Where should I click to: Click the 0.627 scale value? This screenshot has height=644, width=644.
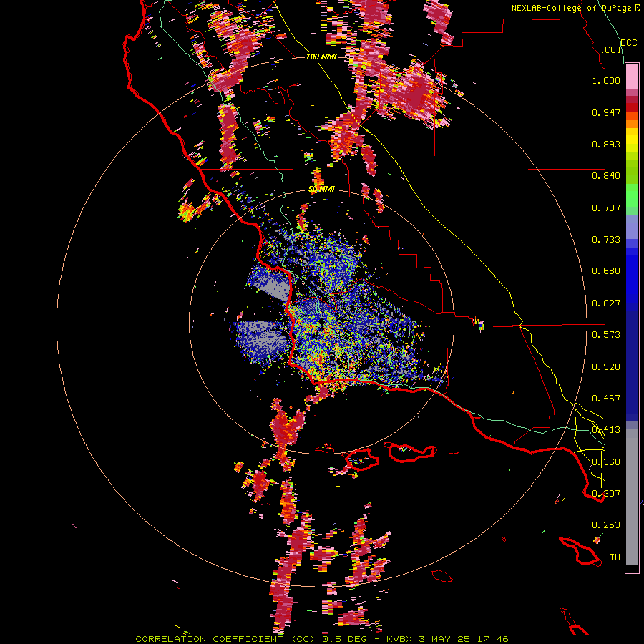point(606,303)
